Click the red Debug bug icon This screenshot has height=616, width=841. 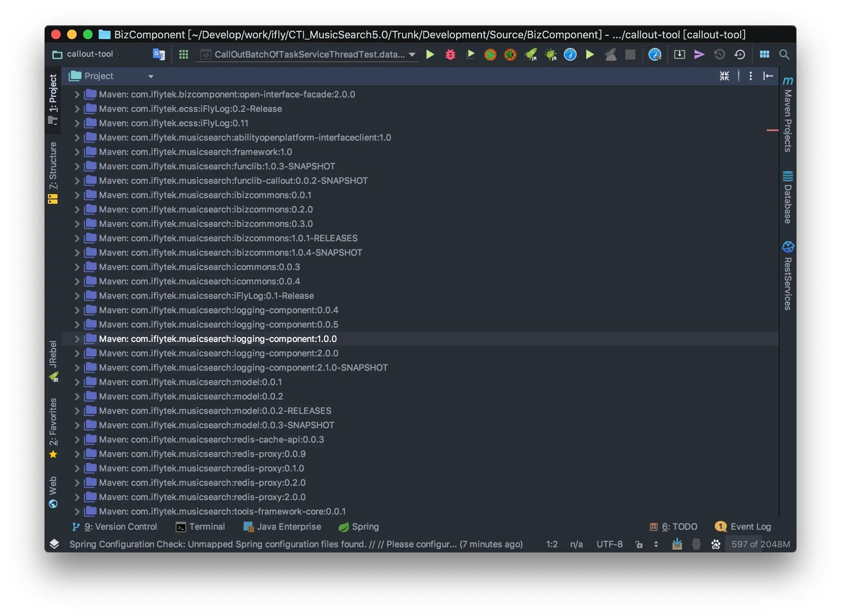450,54
